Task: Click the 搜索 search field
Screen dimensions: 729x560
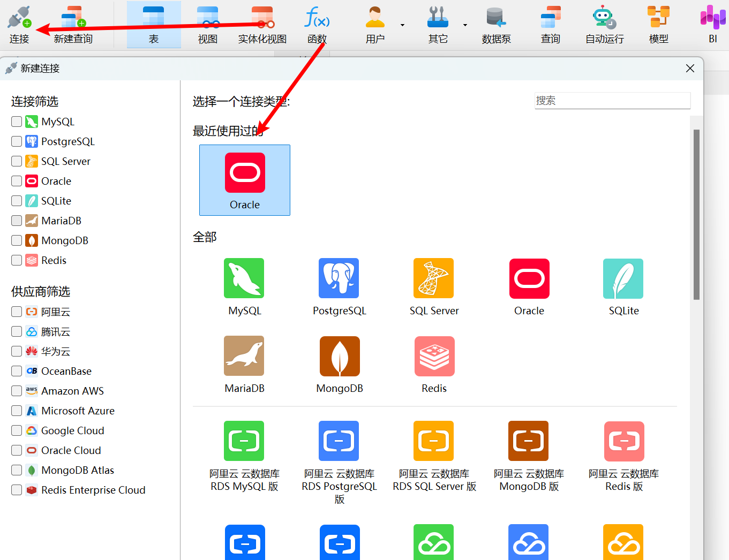Action: tap(612, 101)
